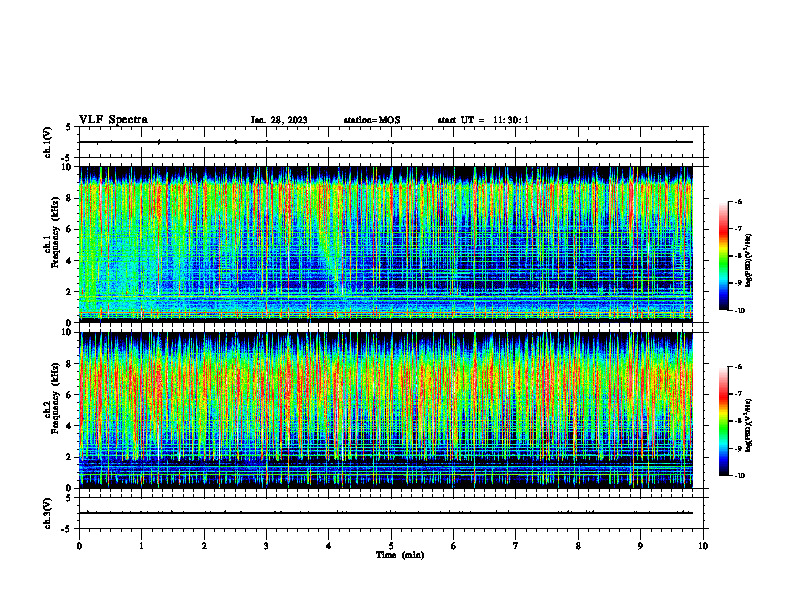Click the "-10" tick of ch.2 colorbar
This screenshot has width=792, height=612.
(739, 476)
